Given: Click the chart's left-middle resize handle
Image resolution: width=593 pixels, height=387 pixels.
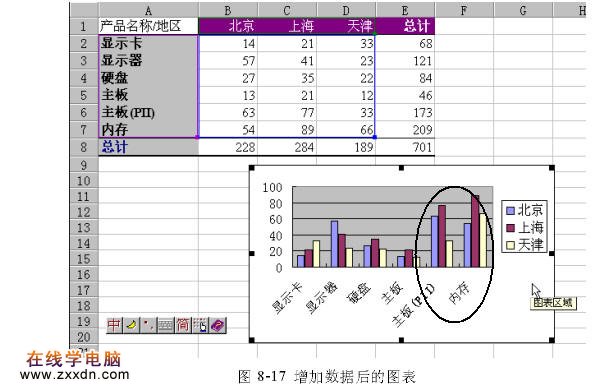Looking at the screenshot, I should (x=251, y=253).
